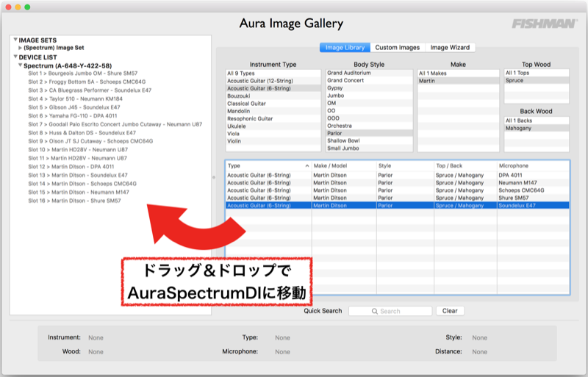
Task: Select All 1 Makes filter
Action: [x=458, y=73]
